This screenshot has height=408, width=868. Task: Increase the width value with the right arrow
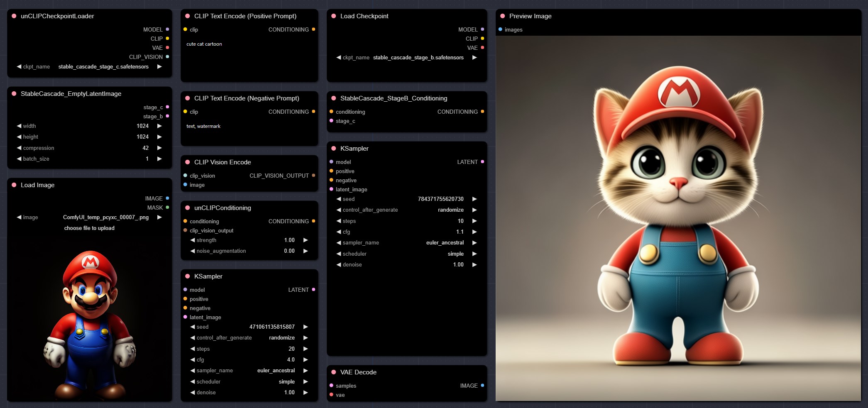(159, 126)
